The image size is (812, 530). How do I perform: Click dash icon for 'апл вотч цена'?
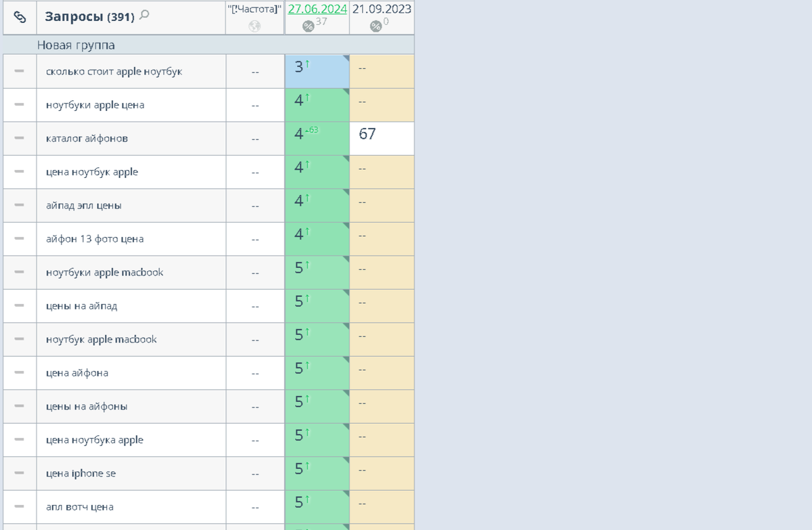[20, 507]
